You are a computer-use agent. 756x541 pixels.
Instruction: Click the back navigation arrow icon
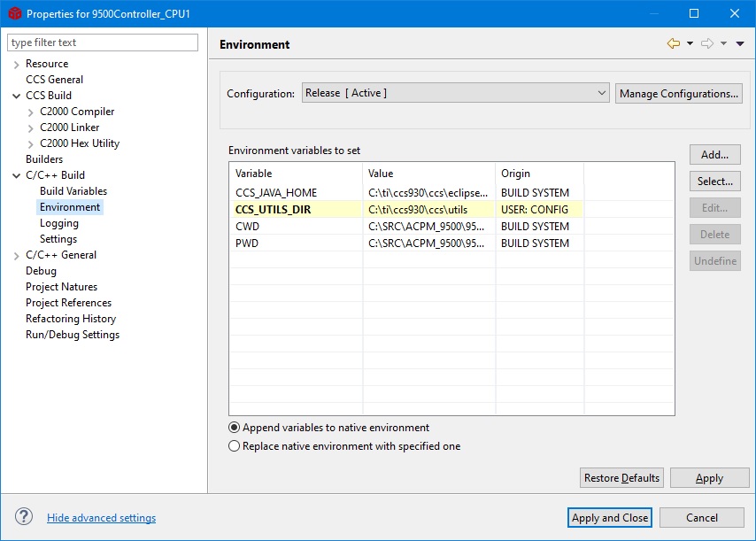click(674, 43)
